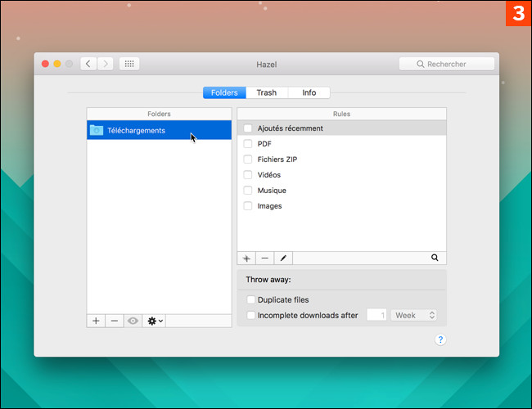This screenshot has height=409, width=532.
Task: Enable the Fichiers ZIP rule checkbox
Action: (x=248, y=160)
